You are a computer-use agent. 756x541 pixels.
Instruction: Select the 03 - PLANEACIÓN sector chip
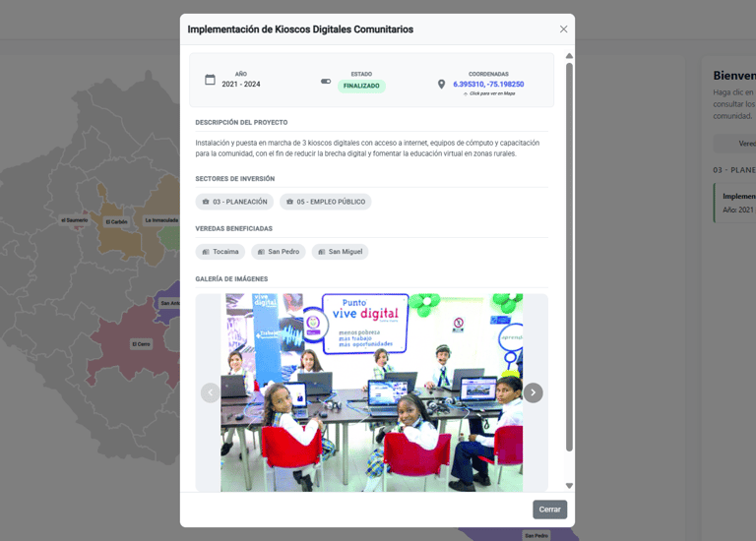[234, 202]
